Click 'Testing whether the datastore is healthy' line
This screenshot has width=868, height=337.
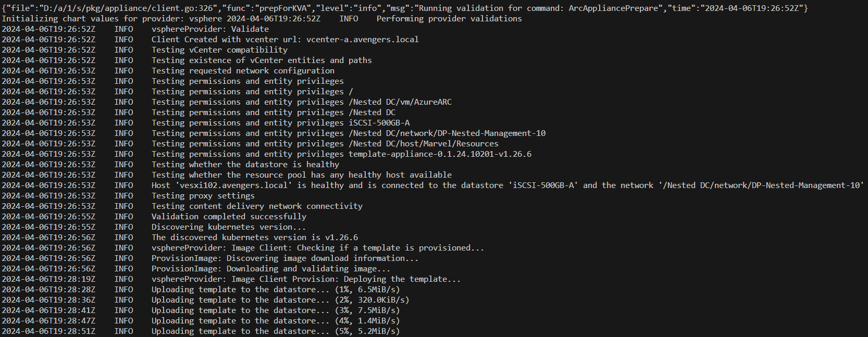(245, 165)
